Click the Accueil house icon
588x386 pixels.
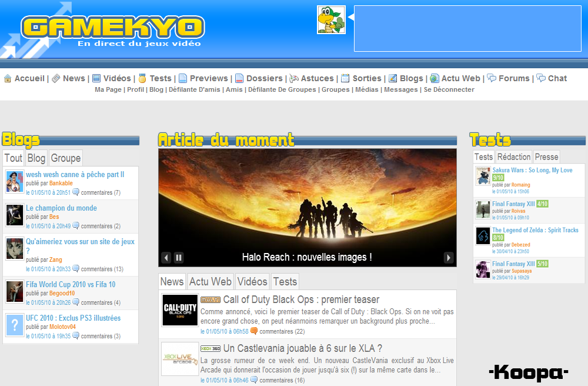pos(8,78)
